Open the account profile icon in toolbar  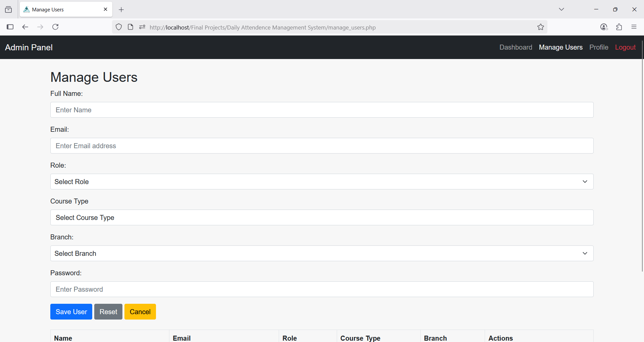click(x=604, y=27)
